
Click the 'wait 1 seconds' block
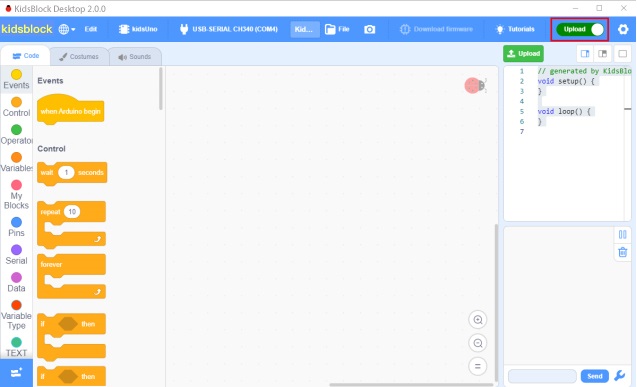point(72,173)
